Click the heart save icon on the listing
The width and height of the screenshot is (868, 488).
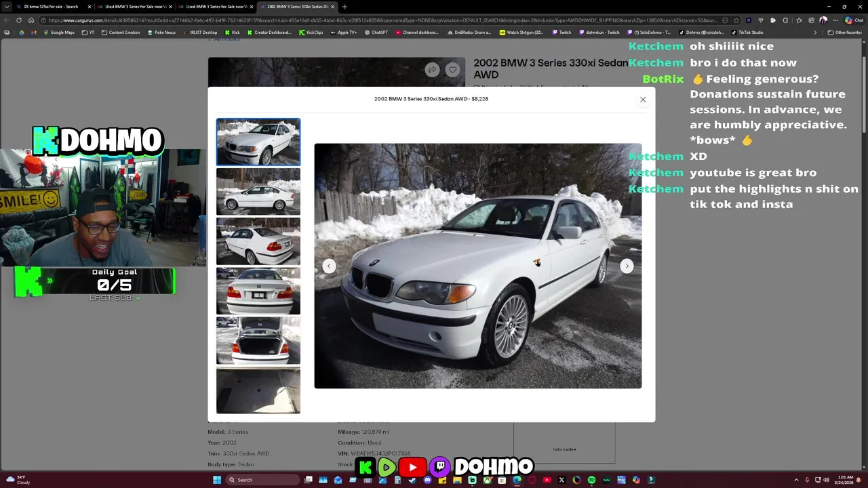(x=452, y=70)
